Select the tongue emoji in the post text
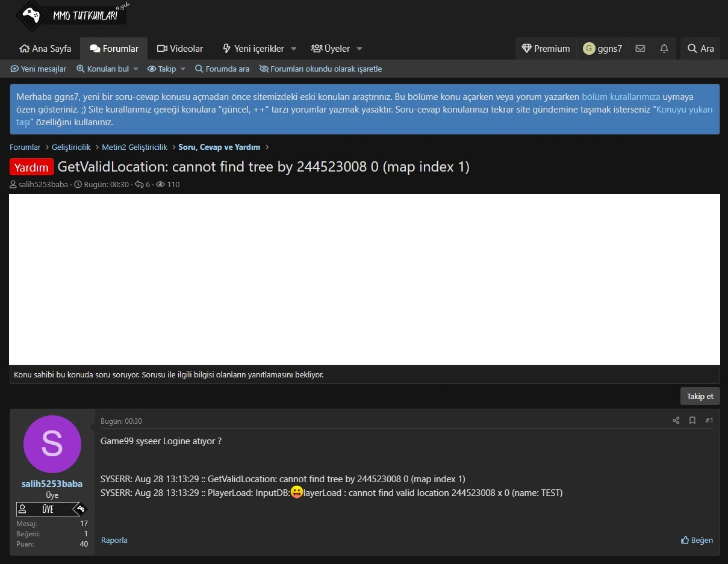 297,492
